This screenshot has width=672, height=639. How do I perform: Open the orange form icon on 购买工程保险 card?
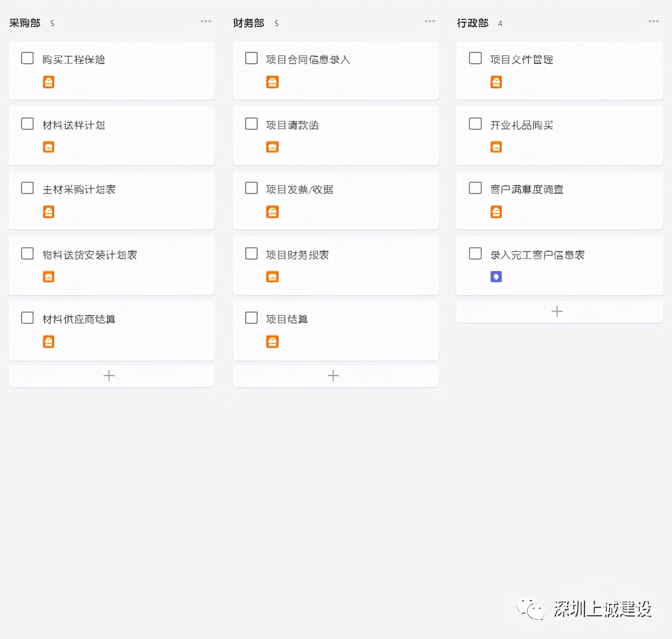coord(49,81)
